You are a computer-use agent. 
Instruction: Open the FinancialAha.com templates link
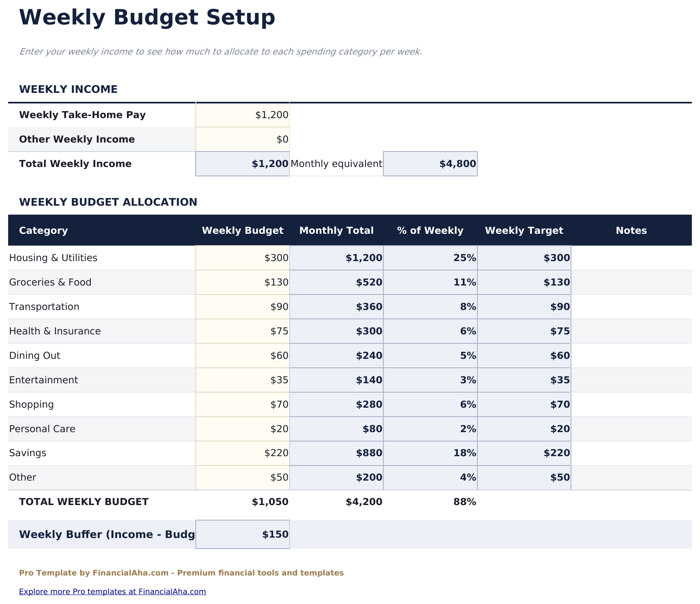(x=112, y=591)
